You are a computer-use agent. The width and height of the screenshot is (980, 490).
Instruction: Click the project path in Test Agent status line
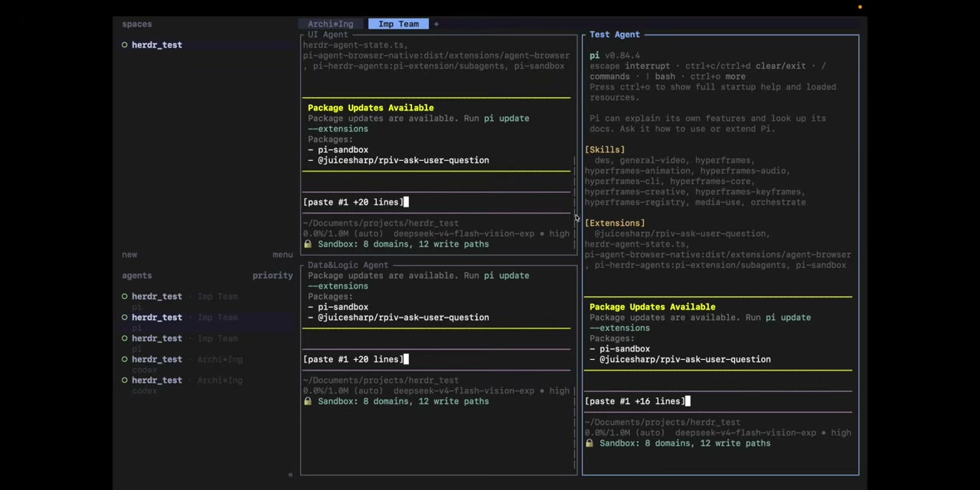[x=662, y=423]
